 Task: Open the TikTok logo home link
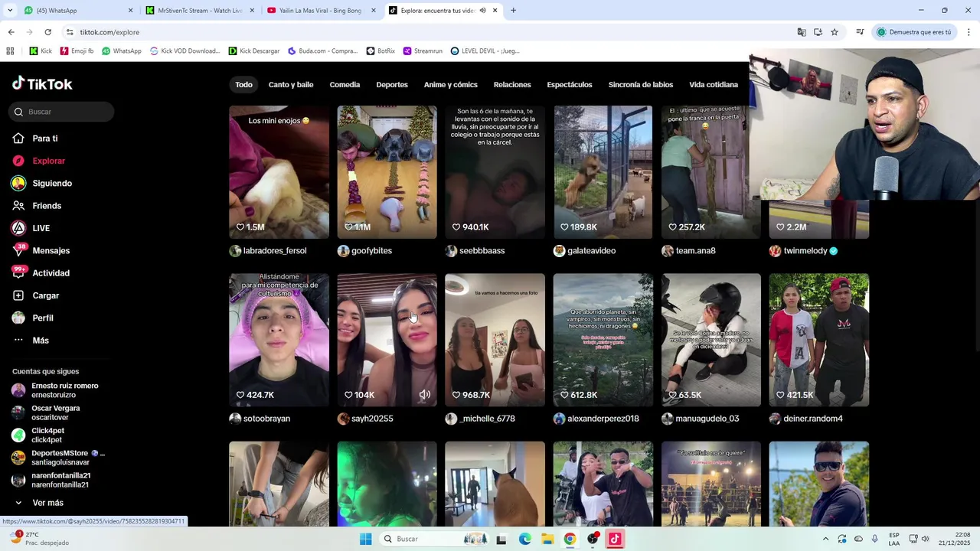click(42, 84)
